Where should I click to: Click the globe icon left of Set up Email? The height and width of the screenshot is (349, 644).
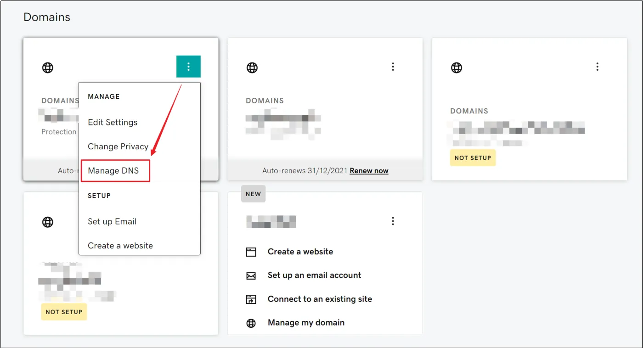(48, 222)
